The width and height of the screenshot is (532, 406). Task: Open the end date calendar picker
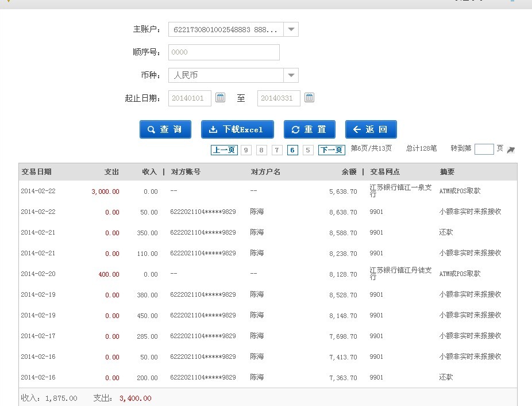(x=309, y=98)
